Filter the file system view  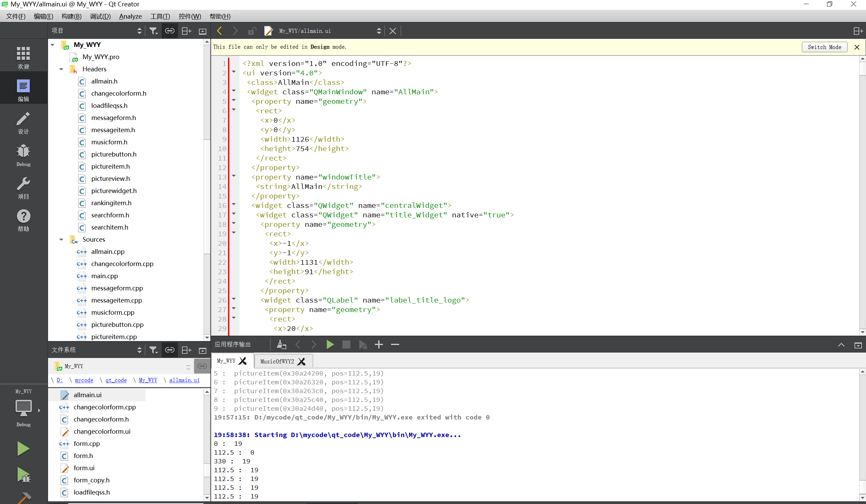tap(153, 350)
